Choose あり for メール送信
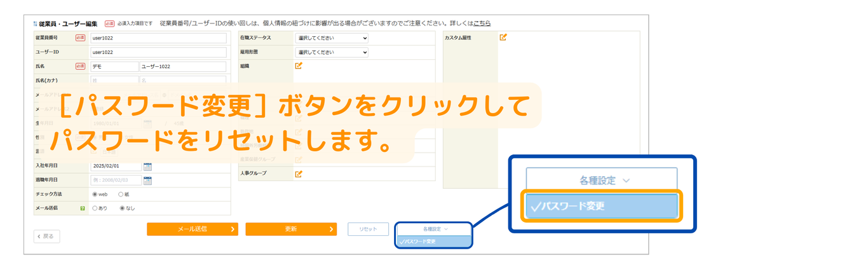Viewport: 868px width, 274px height. pos(95,208)
